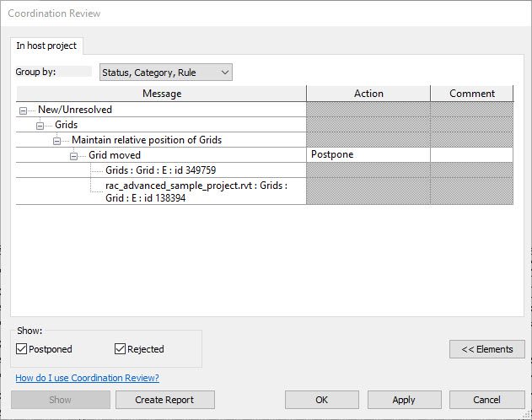Collapse the New/Unresolved tree node
This screenshot has height=420, width=532.
click(23, 110)
